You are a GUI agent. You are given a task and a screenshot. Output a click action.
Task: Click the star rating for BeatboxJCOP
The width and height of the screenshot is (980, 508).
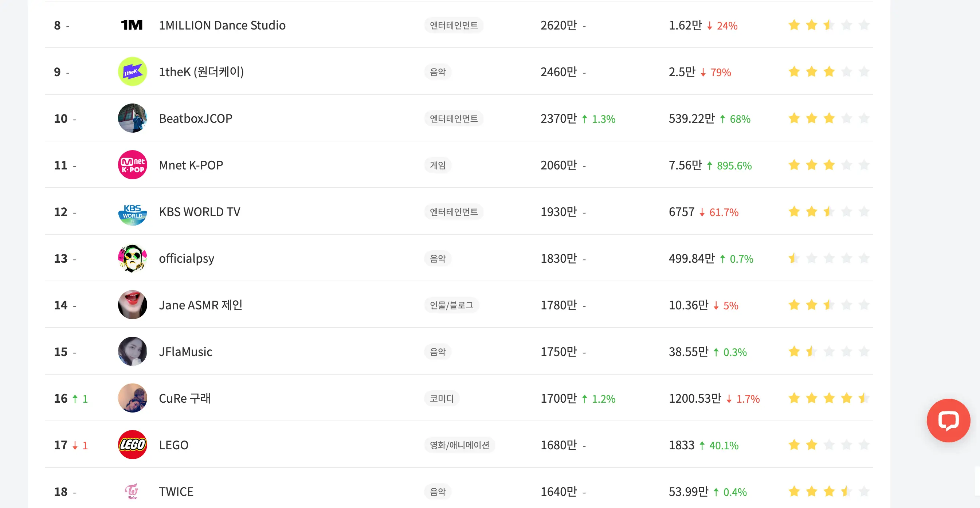[x=828, y=118]
